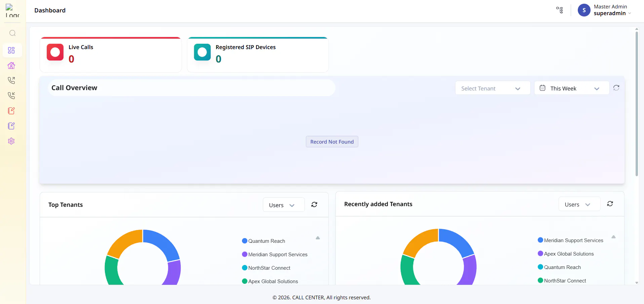Open the sidebar search icon

[x=12, y=33]
